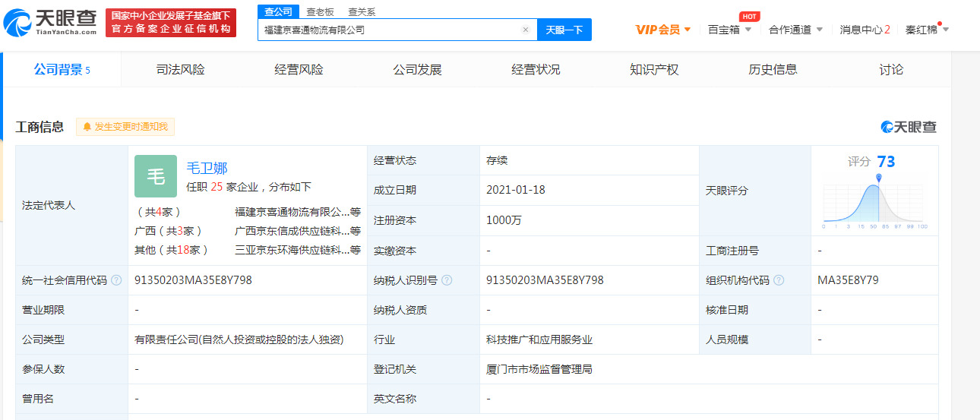The image size is (980, 420).
Task: Click the help icon next to 统一社会信用代码
Action: click(116, 280)
